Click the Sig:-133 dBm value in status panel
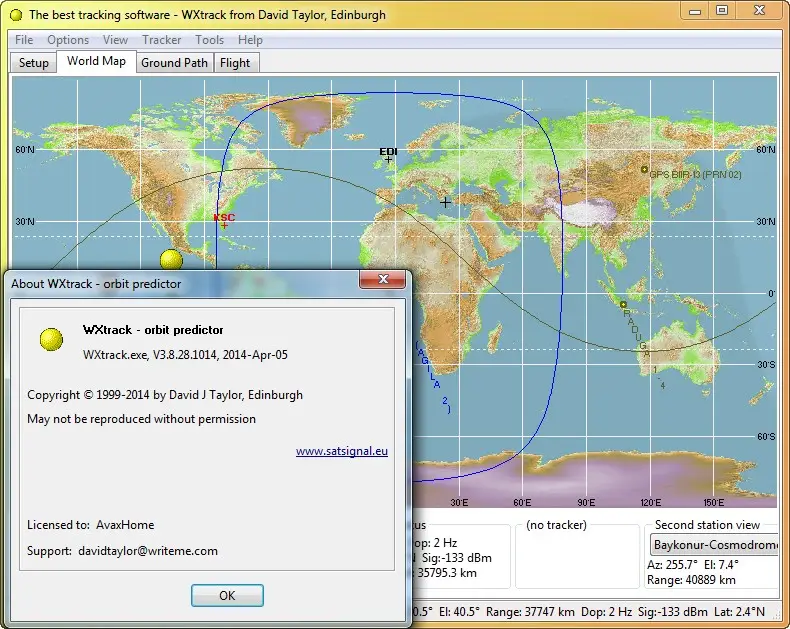The height and width of the screenshot is (629, 790). tap(457, 558)
